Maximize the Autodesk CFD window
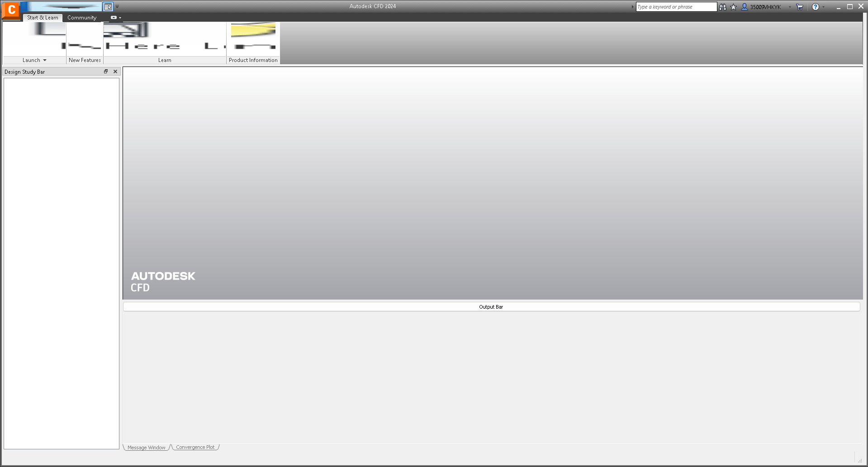 coord(850,7)
